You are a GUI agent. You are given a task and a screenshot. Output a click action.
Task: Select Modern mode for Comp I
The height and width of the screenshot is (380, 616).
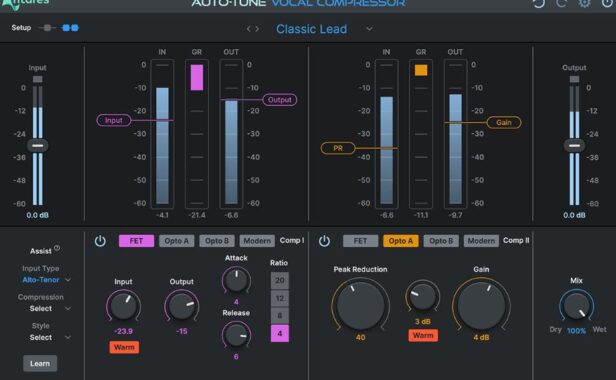click(x=257, y=241)
